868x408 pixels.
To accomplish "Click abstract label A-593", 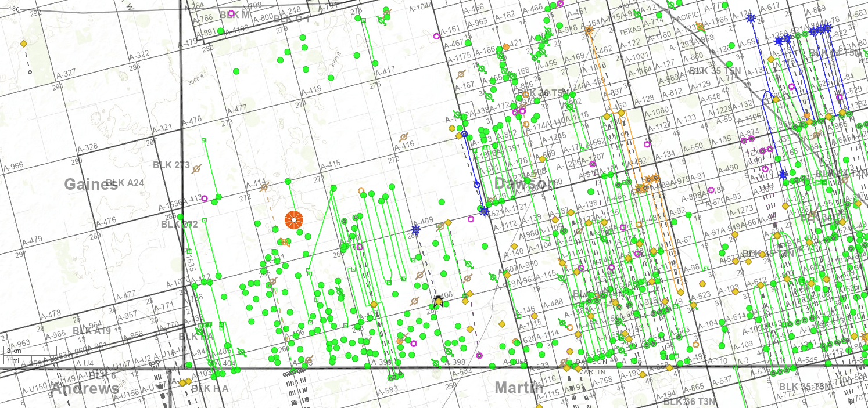I will (x=388, y=391).
